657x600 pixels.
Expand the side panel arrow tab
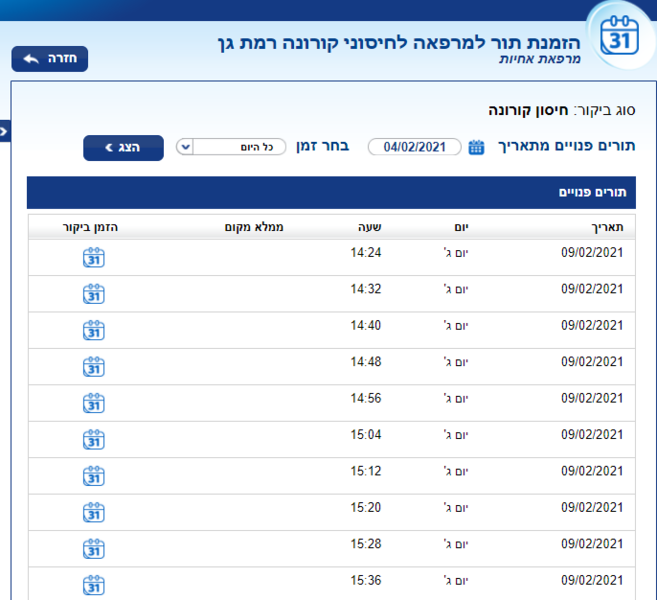4,131
